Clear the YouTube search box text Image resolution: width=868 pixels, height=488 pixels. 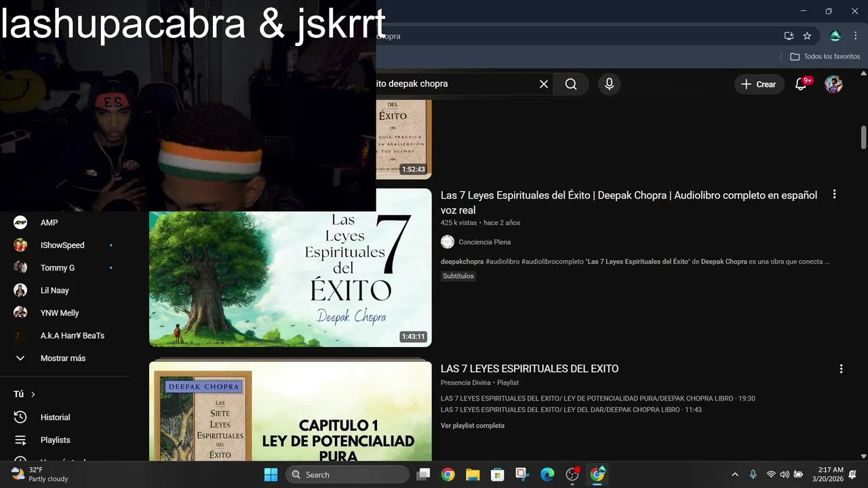click(x=543, y=84)
